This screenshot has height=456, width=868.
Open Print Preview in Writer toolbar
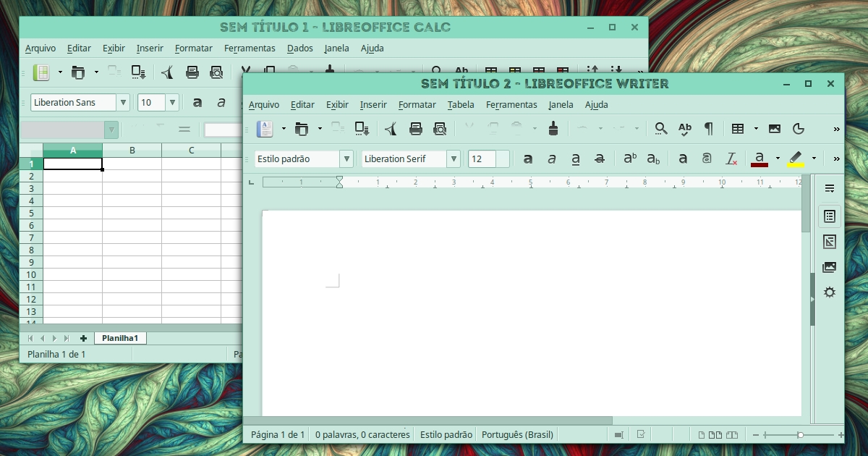click(x=440, y=129)
